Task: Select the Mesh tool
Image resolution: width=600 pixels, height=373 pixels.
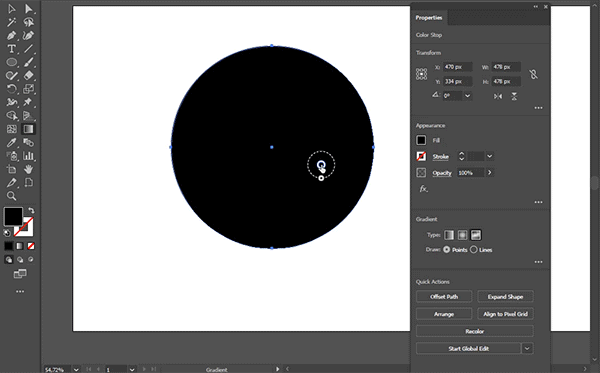Action: pyautogui.click(x=11, y=129)
